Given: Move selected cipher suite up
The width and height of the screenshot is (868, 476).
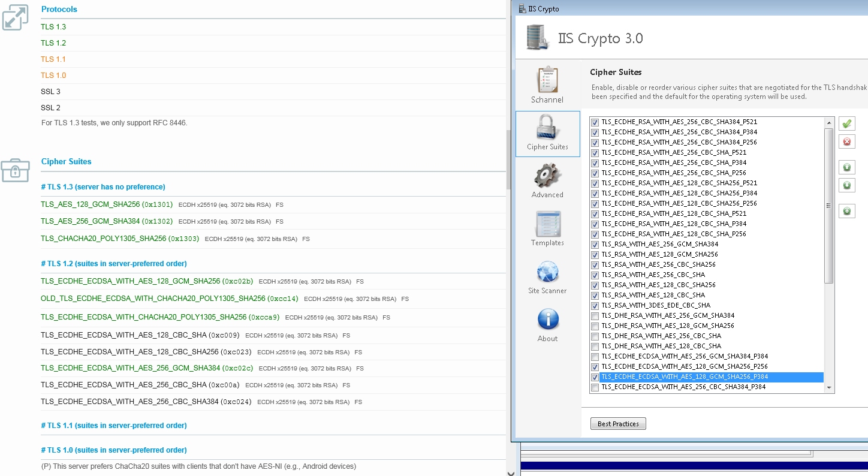Looking at the screenshot, I should coord(846,167).
